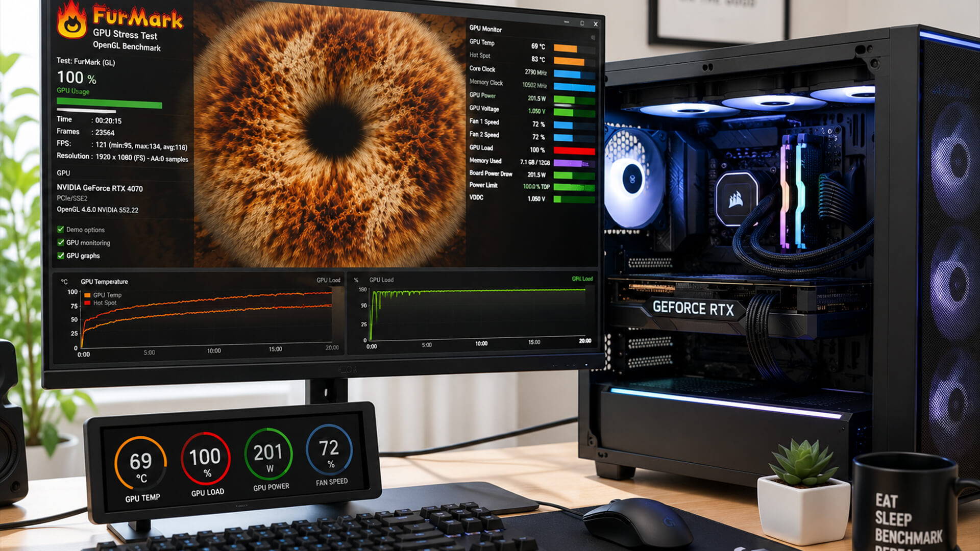Click the 'Test: FurMark (GL)' label
This screenshot has width=980, height=551.
86,62
